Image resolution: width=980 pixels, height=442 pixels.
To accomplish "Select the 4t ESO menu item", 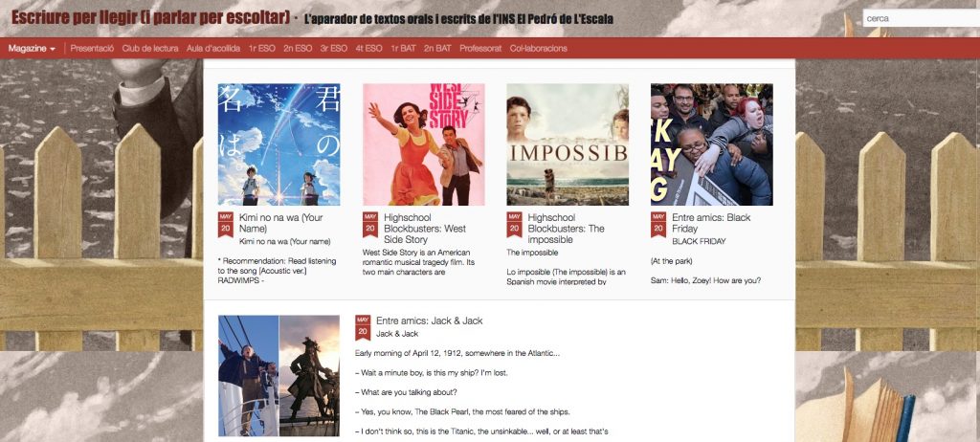I will tap(368, 48).
